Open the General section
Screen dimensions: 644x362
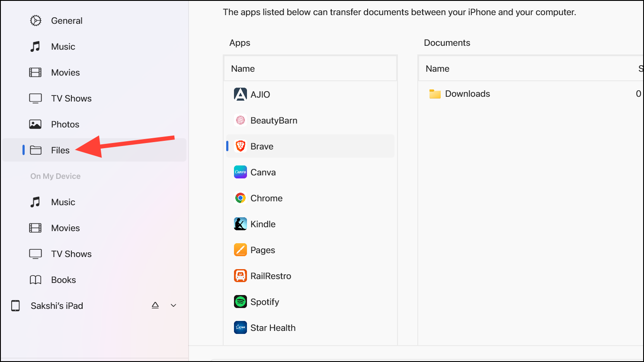pyautogui.click(x=67, y=21)
